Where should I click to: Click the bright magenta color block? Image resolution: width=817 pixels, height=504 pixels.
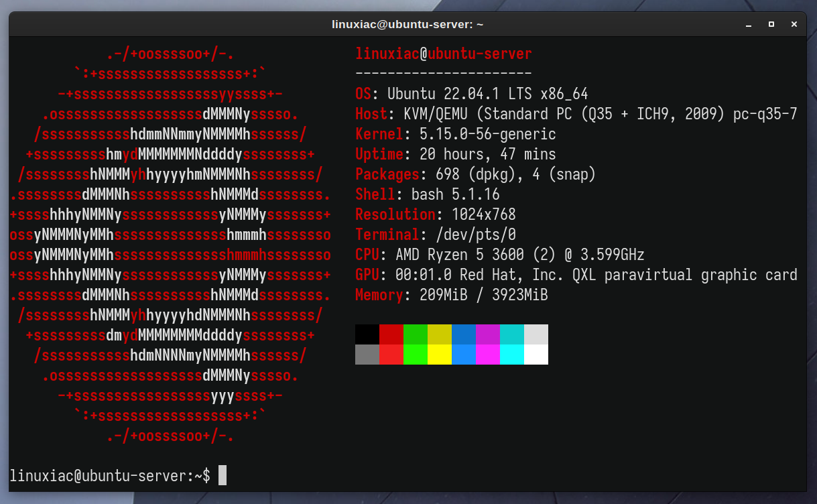488,355
